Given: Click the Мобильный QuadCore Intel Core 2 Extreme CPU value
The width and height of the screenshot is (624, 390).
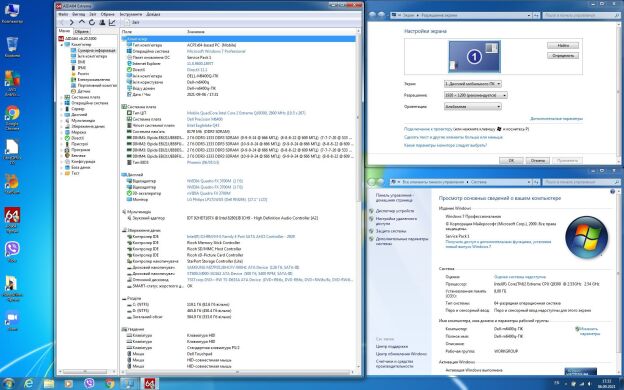Looking at the screenshot, I should (x=246, y=113).
